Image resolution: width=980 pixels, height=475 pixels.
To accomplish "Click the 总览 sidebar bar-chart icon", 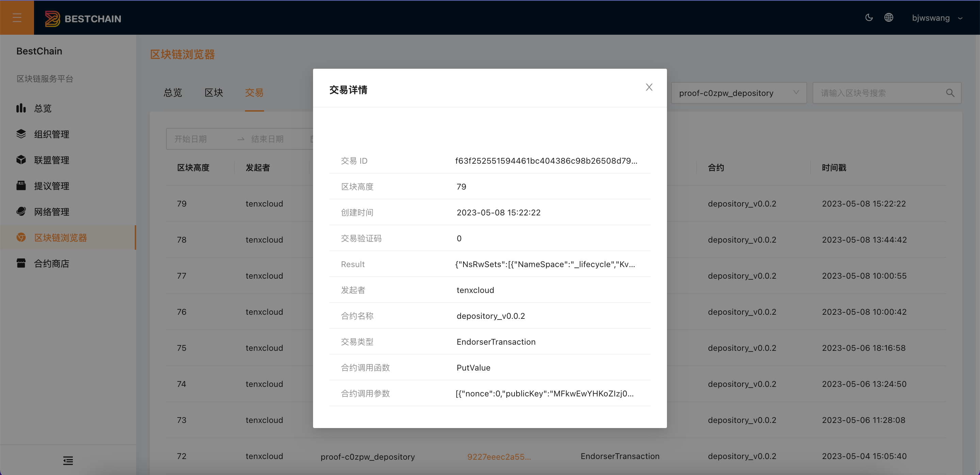I will 21,108.
